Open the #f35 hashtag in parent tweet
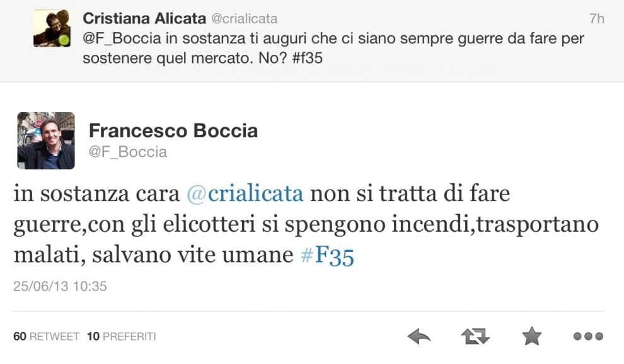 [x=307, y=58]
